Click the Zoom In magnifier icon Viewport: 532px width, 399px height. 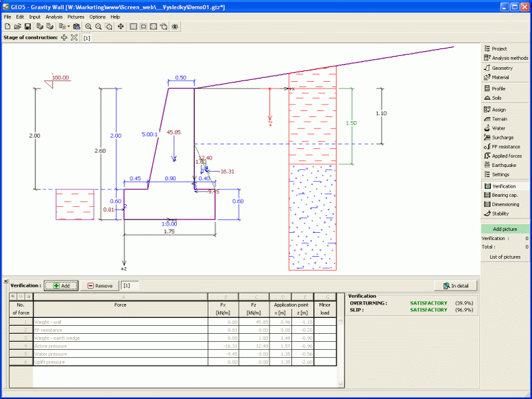[x=88, y=26]
